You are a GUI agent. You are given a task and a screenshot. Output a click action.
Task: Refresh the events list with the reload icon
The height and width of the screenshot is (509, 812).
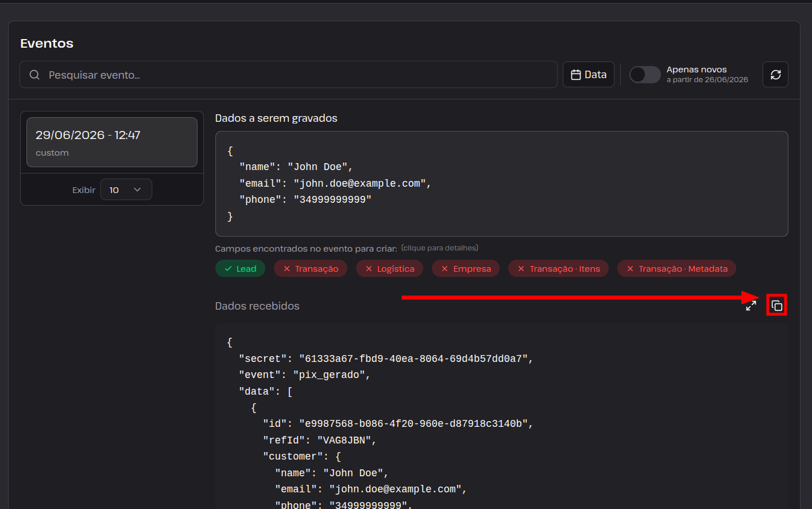(775, 75)
